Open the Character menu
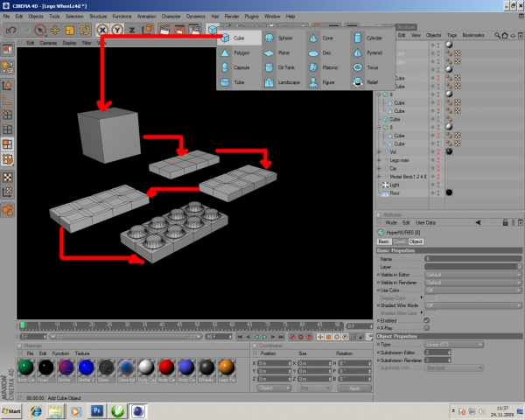The width and height of the screenshot is (525, 420). tap(171, 16)
